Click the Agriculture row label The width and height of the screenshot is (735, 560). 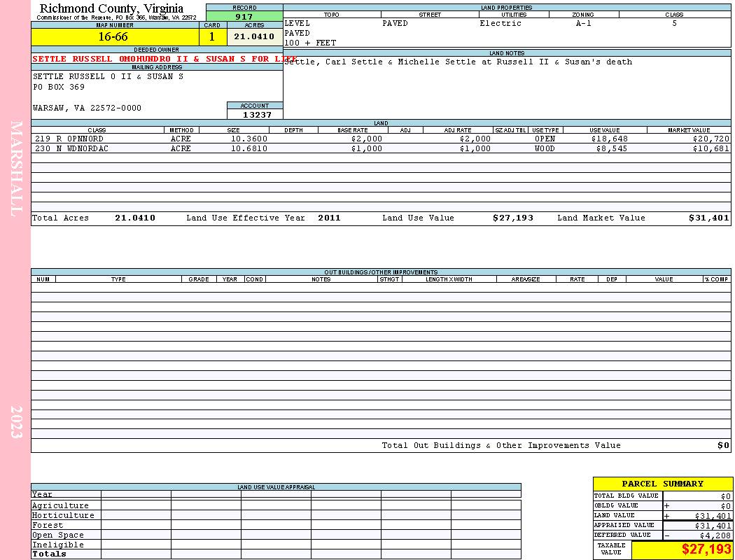coord(60,505)
